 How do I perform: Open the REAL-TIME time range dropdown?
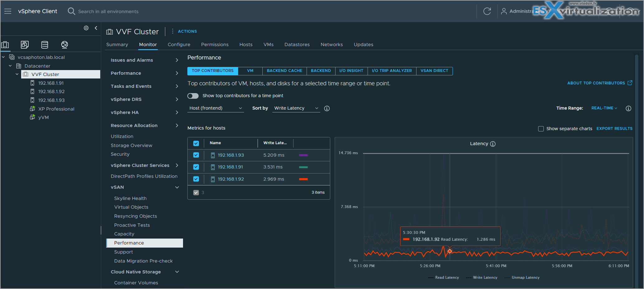[x=604, y=108]
